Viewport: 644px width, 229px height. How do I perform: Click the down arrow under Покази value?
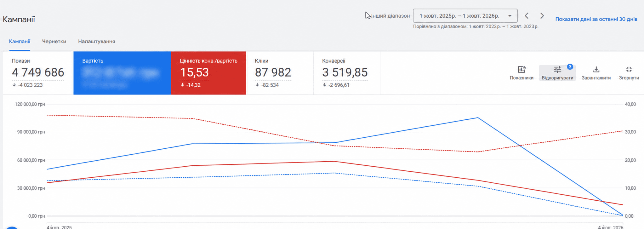click(x=14, y=85)
